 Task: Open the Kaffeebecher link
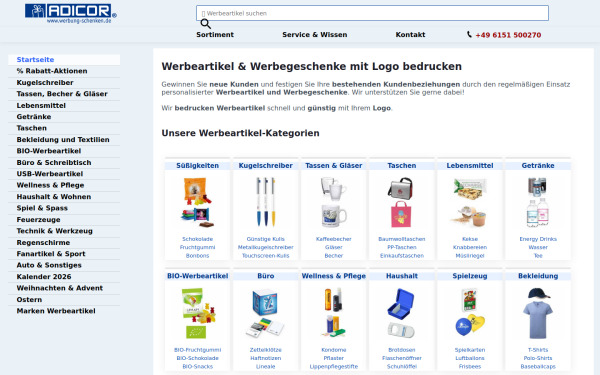334,239
